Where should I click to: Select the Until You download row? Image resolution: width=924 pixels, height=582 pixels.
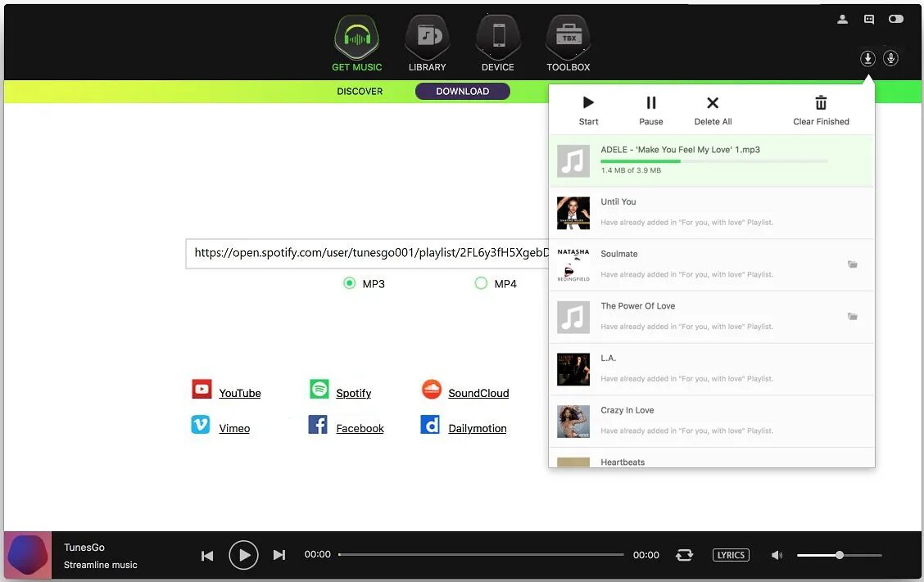[711, 213]
